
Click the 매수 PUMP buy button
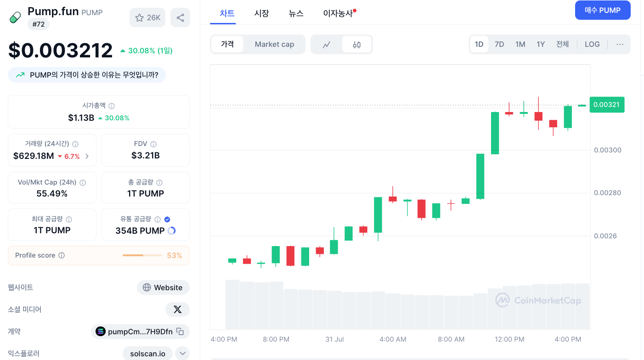[603, 10]
